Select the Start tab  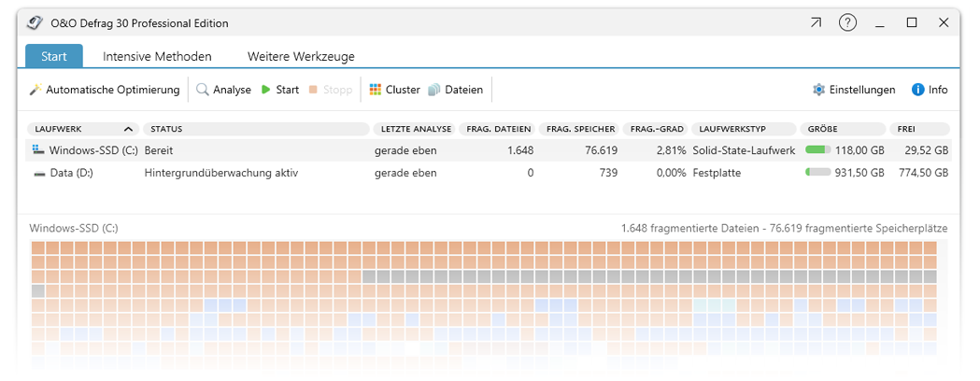tap(53, 56)
